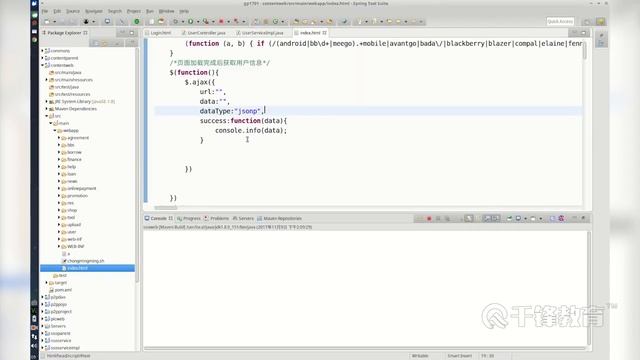Open the Run dropdown arrow
The width and height of the screenshot is (640, 360).
[x=198, y=22]
